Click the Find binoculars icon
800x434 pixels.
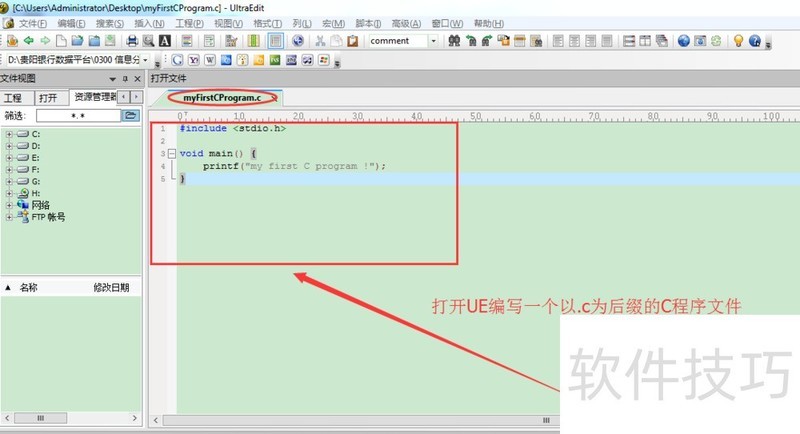tap(454, 41)
